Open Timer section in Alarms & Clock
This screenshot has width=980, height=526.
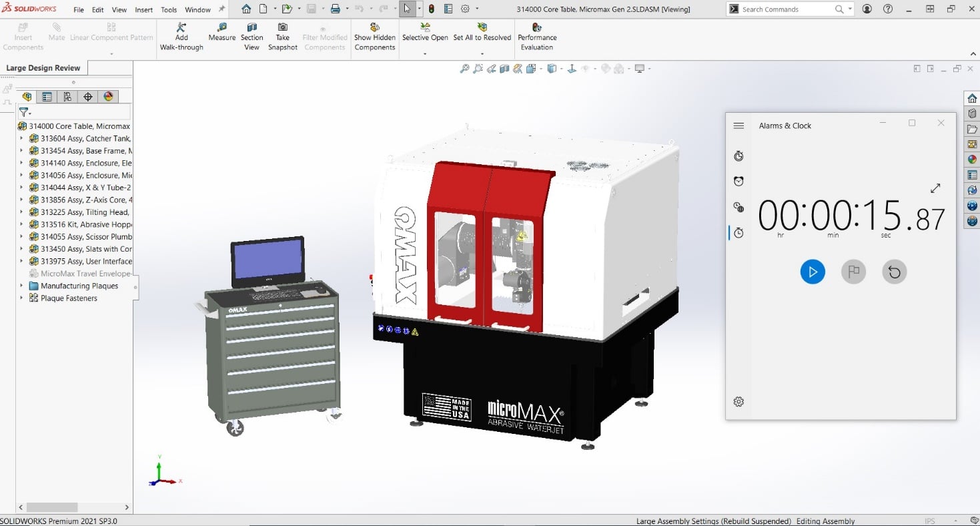pyautogui.click(x=739, y=156)
